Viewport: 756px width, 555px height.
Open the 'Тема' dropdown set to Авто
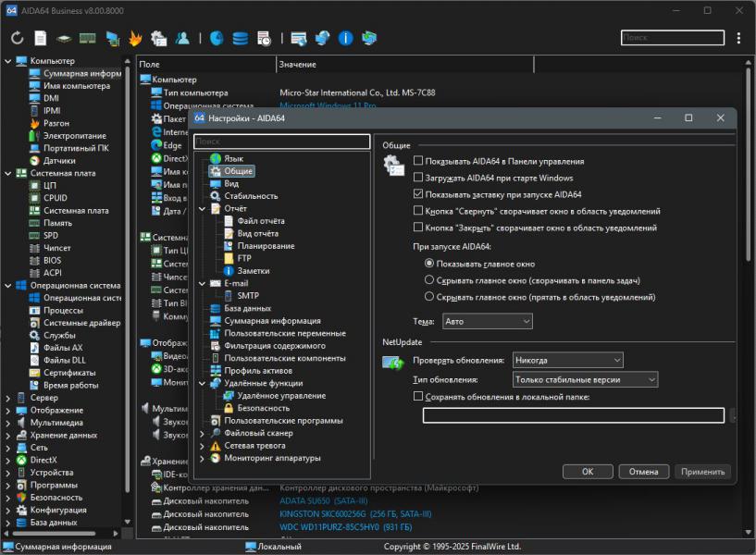[487, 321]
